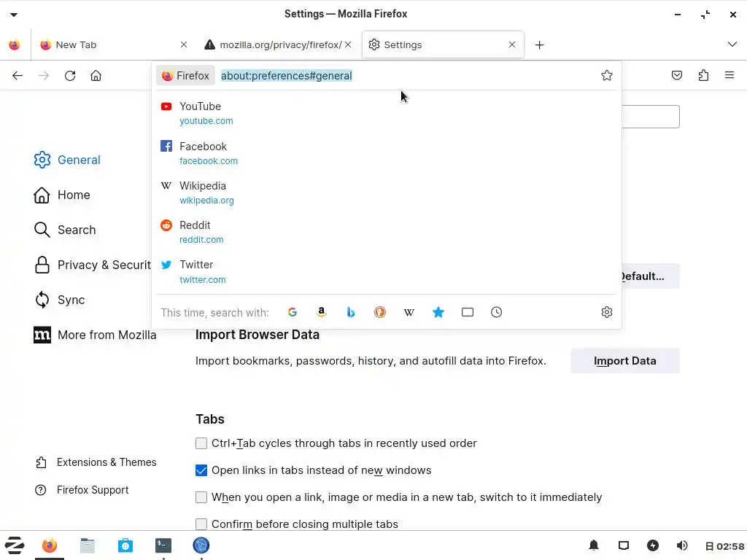Open Files from the taskbar
This screenshot has height=560, width=747.
(x=88, y=545)
